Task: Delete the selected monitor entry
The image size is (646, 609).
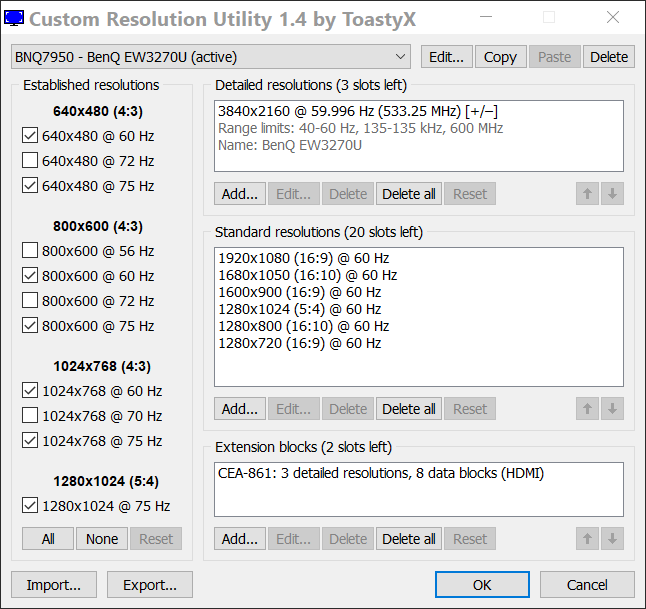Action: tap(609, 57)
